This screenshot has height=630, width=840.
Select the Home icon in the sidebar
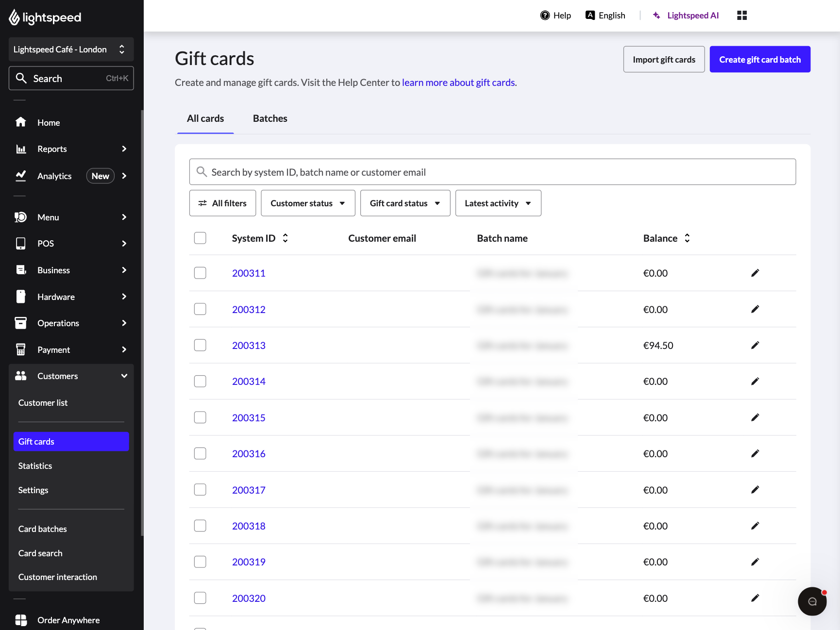coord(21,122)
